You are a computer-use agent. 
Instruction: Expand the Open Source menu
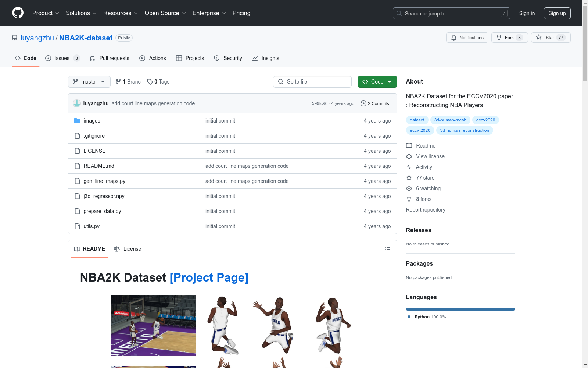(165, 13)
